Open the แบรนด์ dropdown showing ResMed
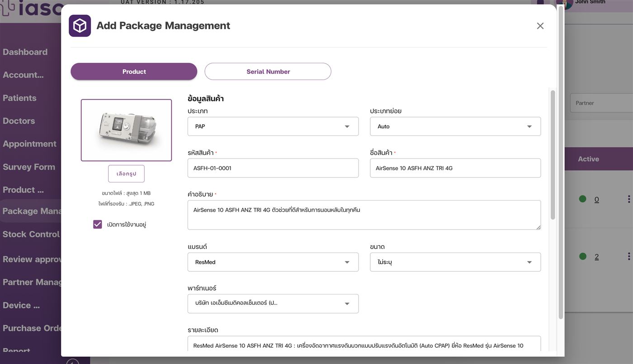633x364 pixels. click(x=273, y=262)
